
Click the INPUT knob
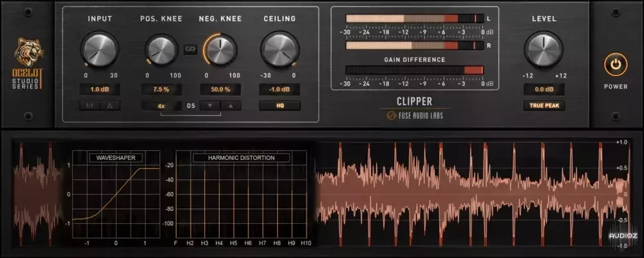[x=99, y=50]
